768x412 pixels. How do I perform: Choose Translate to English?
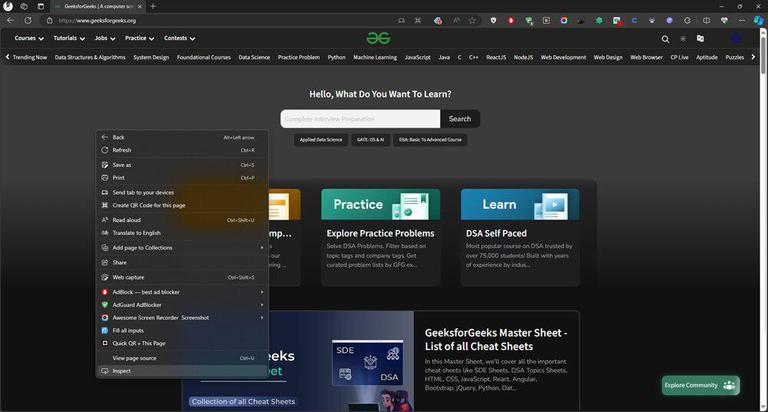tap(182, 233)
